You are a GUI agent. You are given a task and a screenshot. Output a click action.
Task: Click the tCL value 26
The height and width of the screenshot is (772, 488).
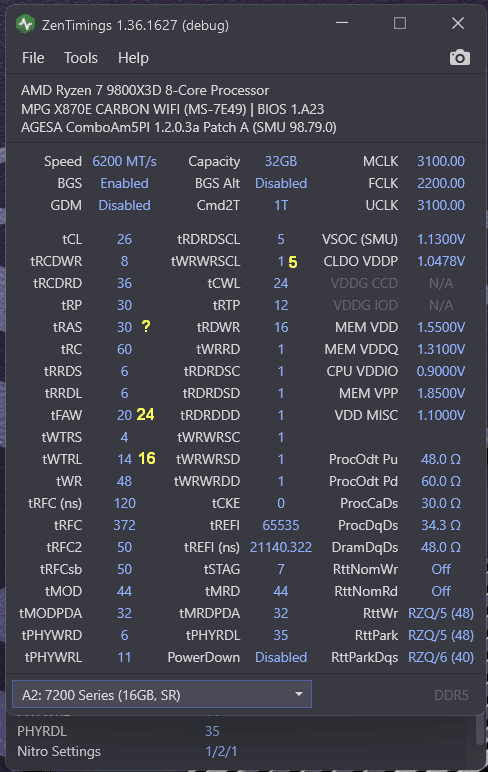click(124, 239)
